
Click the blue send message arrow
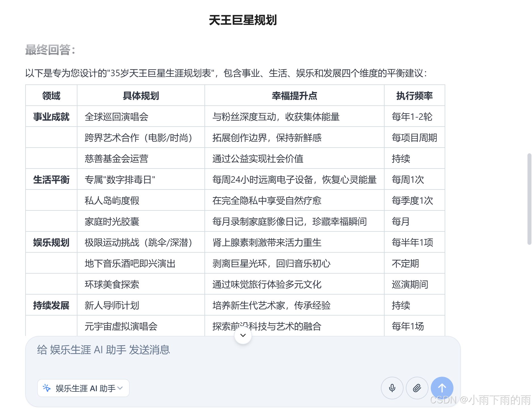tap(442, 388)
